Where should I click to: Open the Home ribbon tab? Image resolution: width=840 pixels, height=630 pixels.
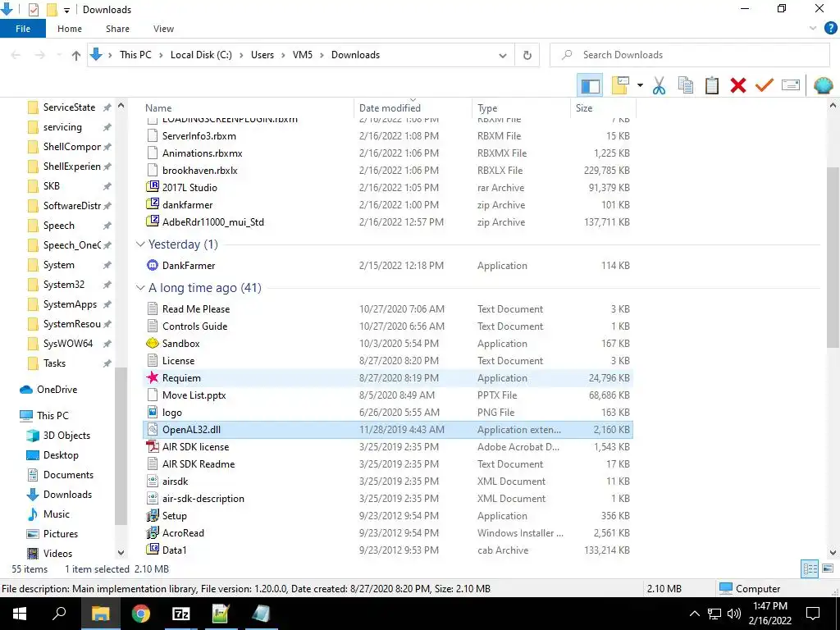[70, 29]
